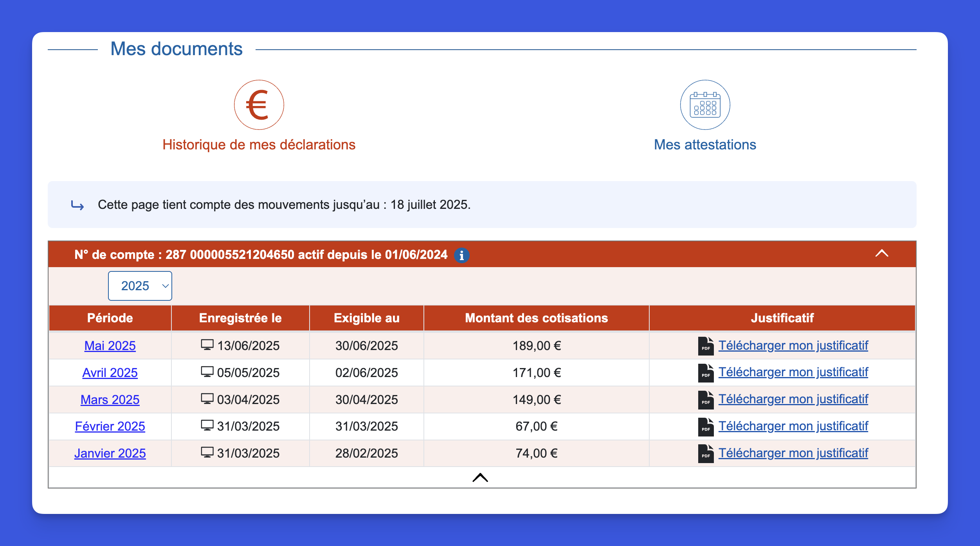Click the PDF icon in the Mars 2025 row
The height and width of the screenshot is (546, 980).
tap(706, 400)
